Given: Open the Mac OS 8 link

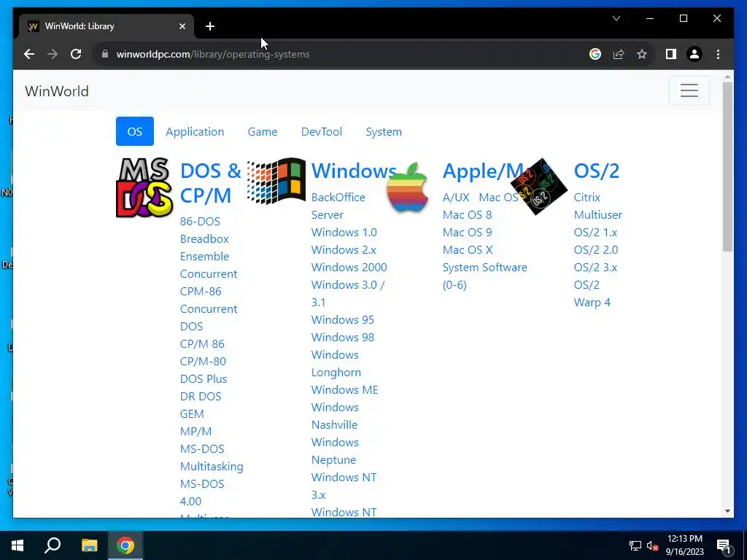Looking at the screenshot, I should tap(468, 215).
